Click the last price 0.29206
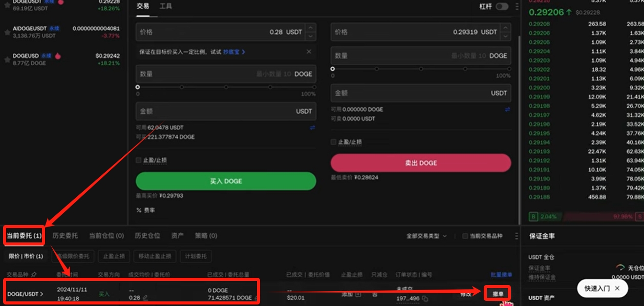Image resolution: width=644 pixels, height=306 pixels. (546, 12)
